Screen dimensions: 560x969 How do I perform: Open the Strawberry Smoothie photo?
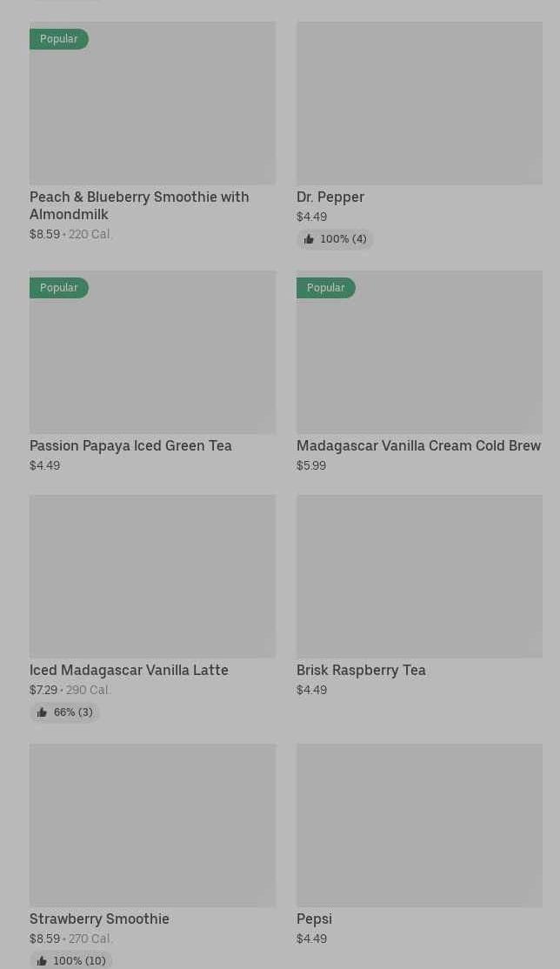pyautogui.click(x=152, y=825)
